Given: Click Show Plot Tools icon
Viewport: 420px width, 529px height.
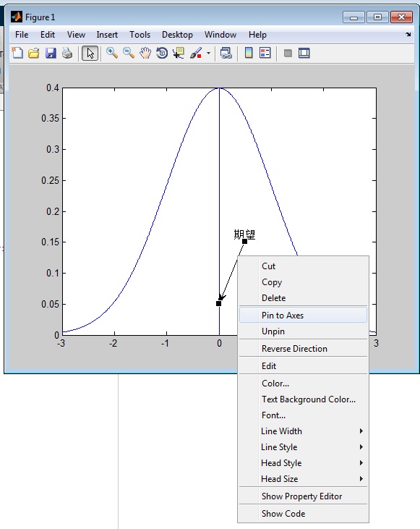Looking at the screenshot, I should click(x=304, y=53).
